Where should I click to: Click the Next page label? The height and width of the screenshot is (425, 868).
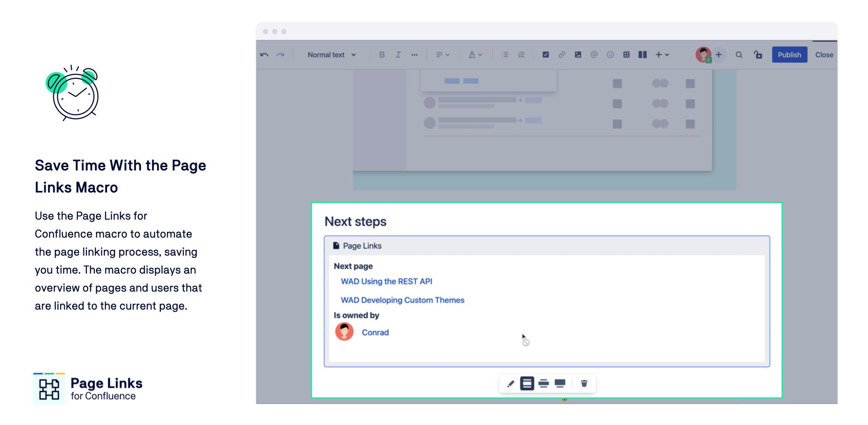click(x=353, y=266)
